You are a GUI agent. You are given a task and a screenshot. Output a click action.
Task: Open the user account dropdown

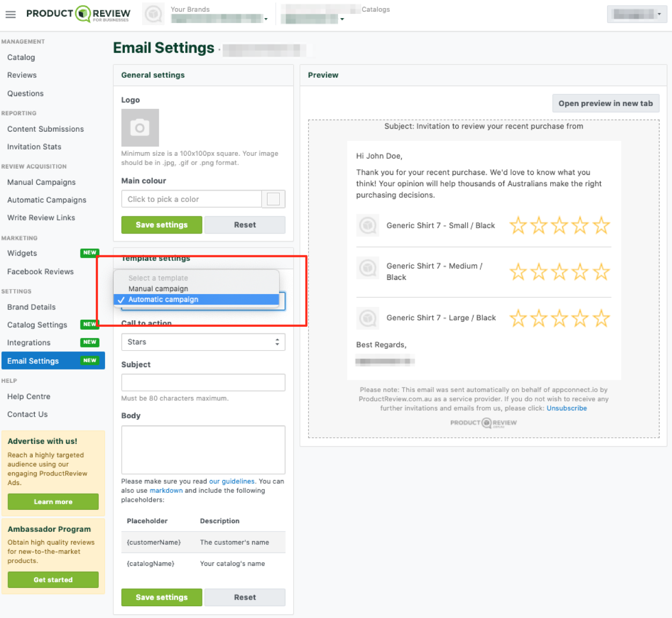point(637,14)
